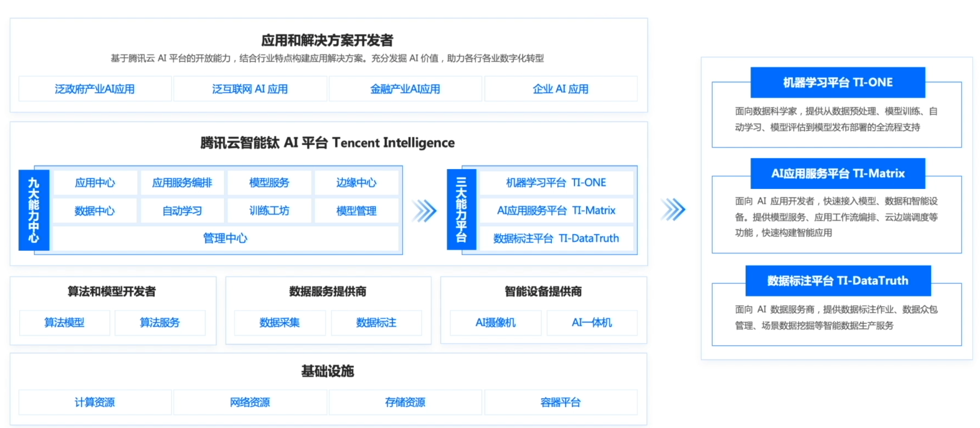The image size is (980, 428).
Task: Select the 自动学习 cell
Action: click(x=182, y=210)
